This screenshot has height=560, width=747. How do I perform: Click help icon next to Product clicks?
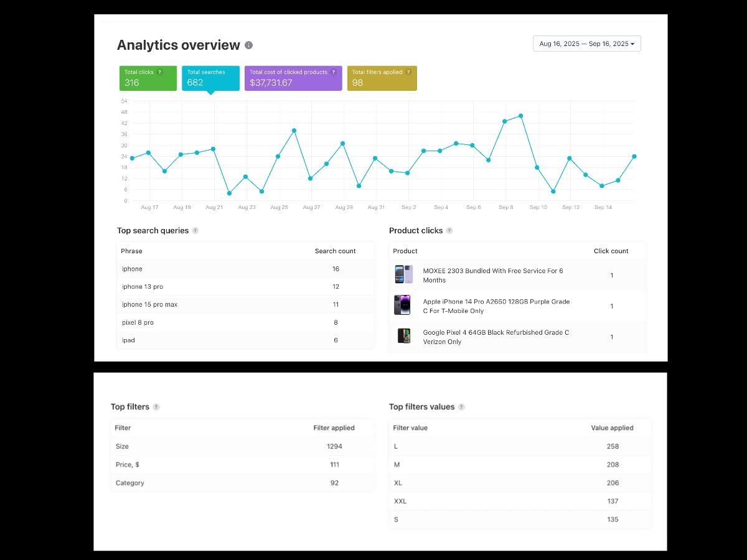click(449, 231)
